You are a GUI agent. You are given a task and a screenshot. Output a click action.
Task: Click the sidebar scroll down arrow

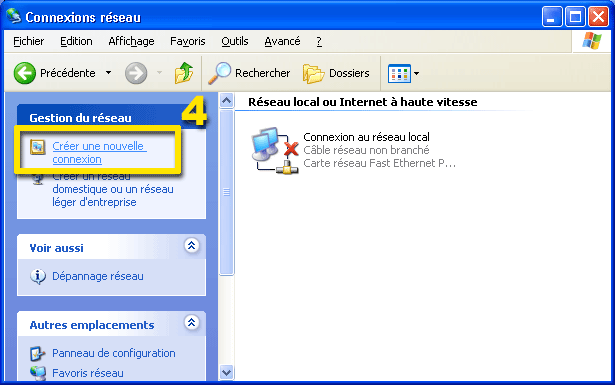(x=226, y=372)
